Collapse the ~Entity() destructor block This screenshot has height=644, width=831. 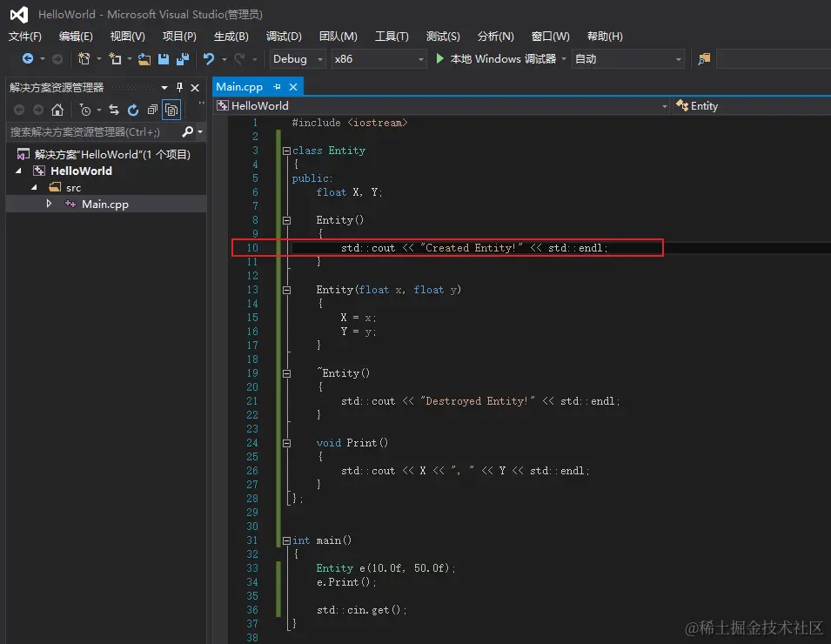click(x=286, y=373)
